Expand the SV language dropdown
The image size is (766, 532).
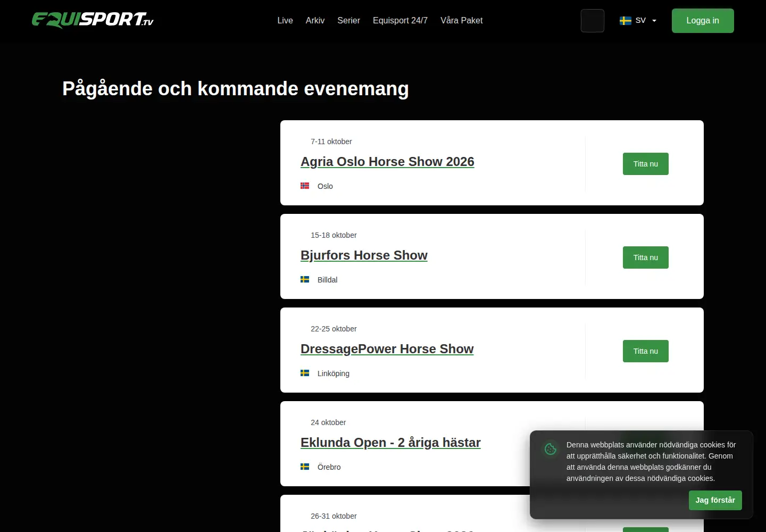(638, 21)
